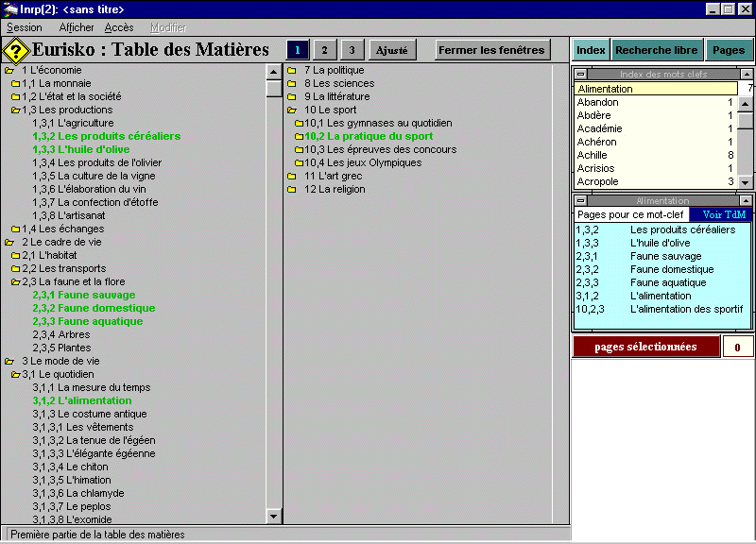The image size is (756, 544).
Task: Open the Accès menu
Action: click(x=119, y=28)
